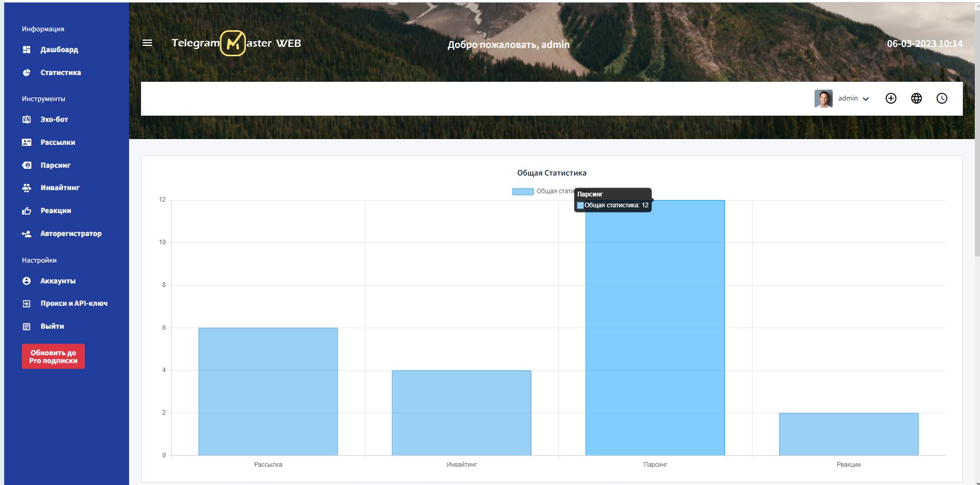Click the Парсинг bar in the chart

pos(655,328)
